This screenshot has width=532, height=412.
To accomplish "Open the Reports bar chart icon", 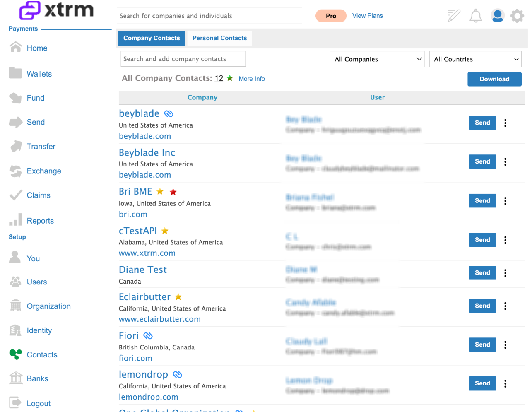I will [x=16, y=220].
